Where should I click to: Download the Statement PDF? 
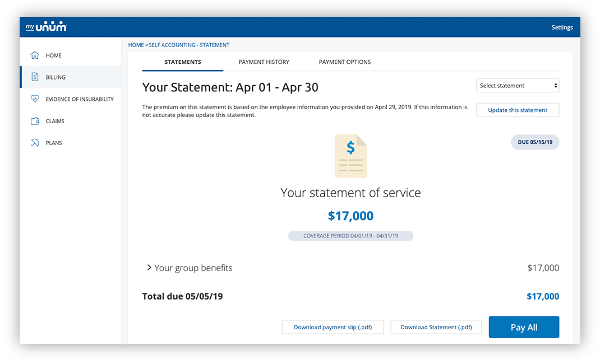coord(436,327)
